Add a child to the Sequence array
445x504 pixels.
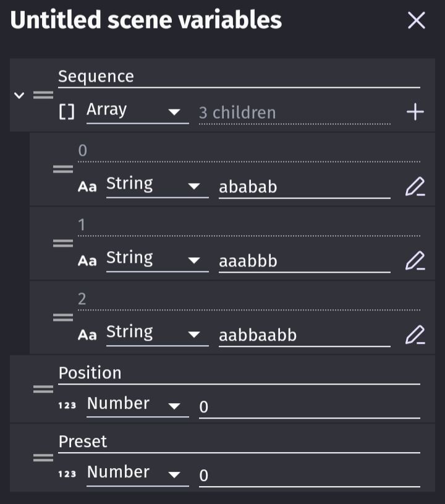point(415,110)
